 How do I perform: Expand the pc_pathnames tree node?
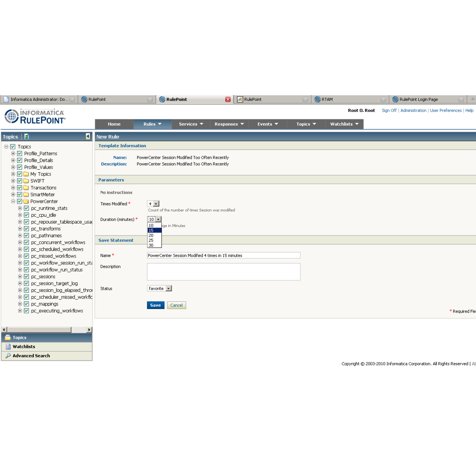20,235
